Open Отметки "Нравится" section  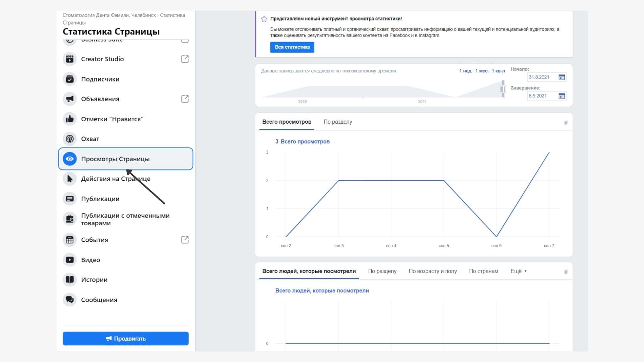(x=126, y=119)
